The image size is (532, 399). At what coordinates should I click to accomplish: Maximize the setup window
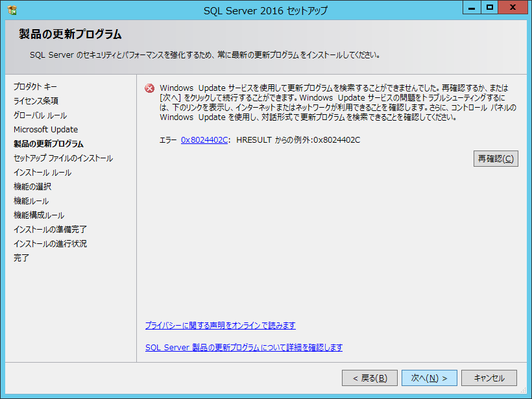coord(490,7)
